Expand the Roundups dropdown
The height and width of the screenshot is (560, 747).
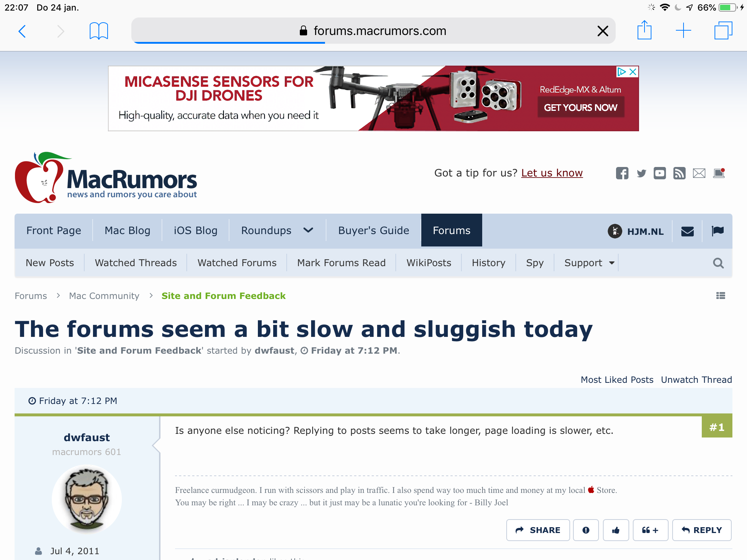point(308,230)
